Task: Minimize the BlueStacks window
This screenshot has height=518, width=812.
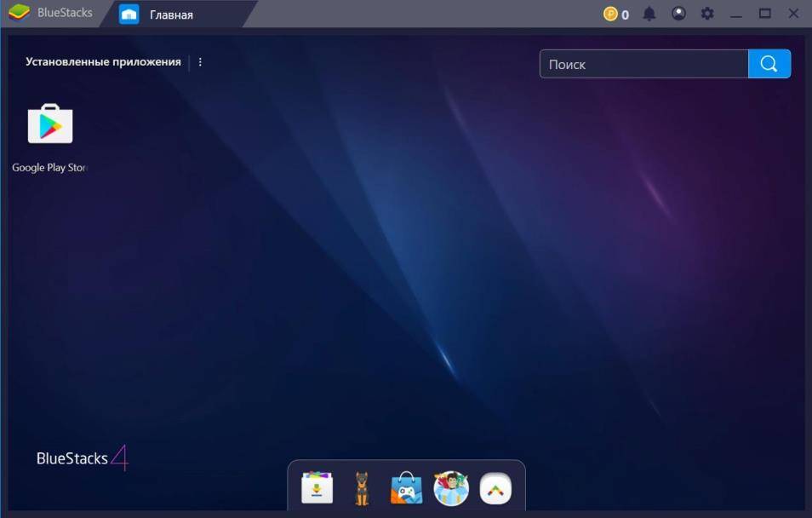Action: [736, 14]
